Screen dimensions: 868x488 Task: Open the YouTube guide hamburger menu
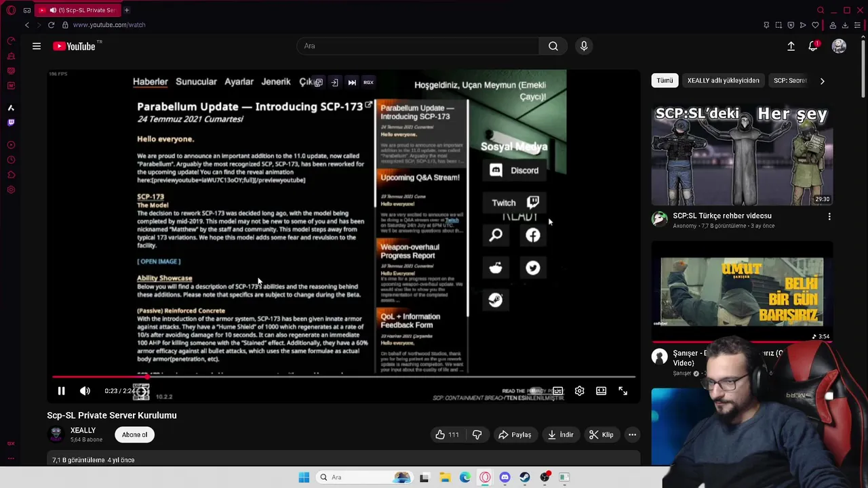[x=37, y=46]
